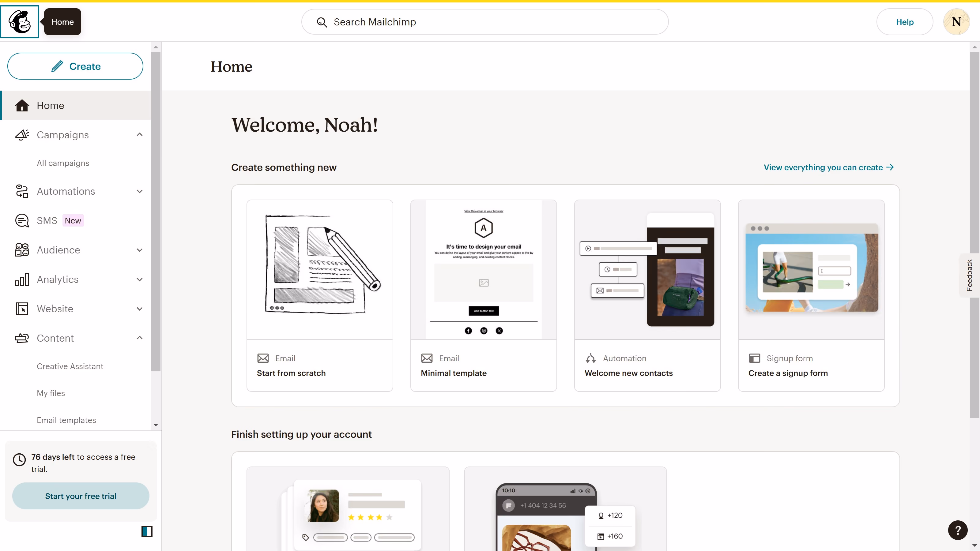Open All campaigns submenu item
This screenshot has width=980, height=551.
pos(63,163)
